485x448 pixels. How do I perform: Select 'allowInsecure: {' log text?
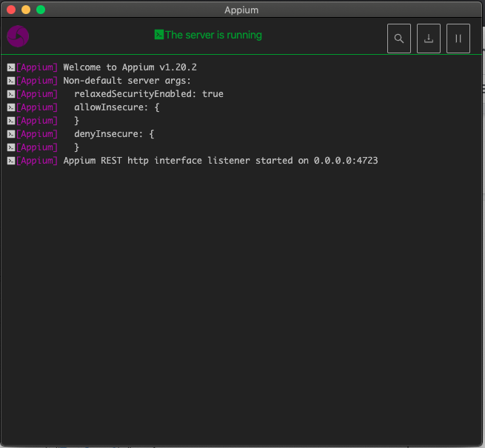[x=117, y=107]
